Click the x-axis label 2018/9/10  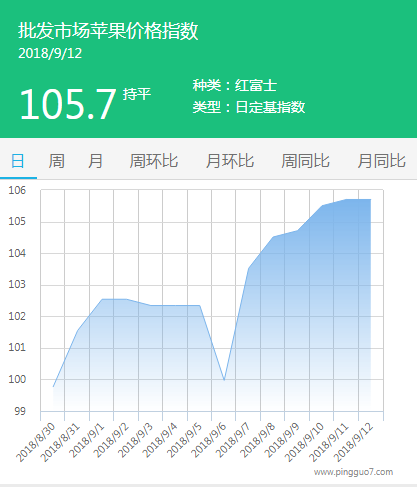304,442
